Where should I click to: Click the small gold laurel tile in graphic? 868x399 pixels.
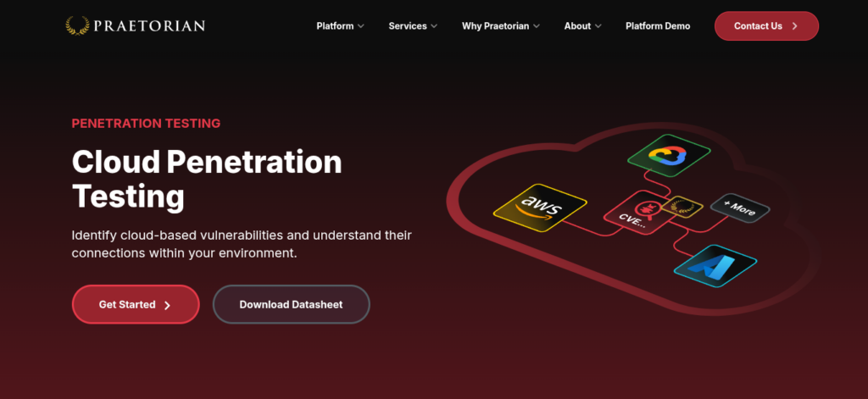(682, 207)
